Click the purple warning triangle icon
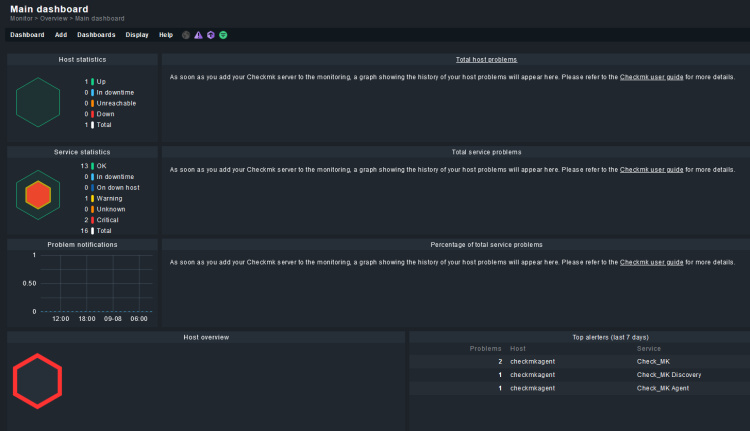 click(198, 35)
